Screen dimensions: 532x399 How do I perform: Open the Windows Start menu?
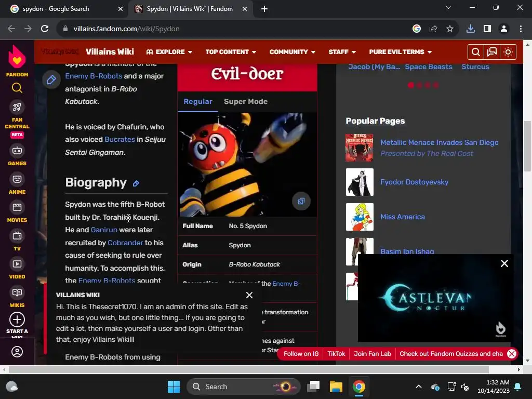174,387
